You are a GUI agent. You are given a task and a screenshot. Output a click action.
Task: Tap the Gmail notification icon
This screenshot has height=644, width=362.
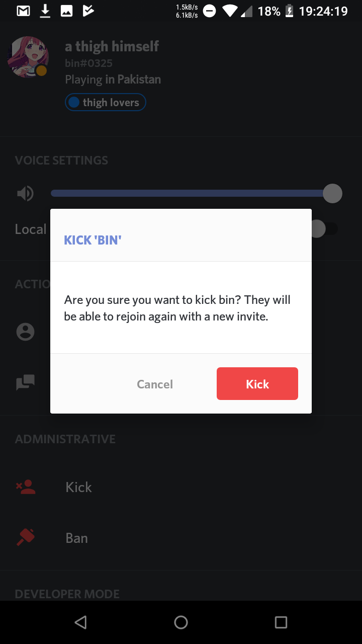pos(23,11)
